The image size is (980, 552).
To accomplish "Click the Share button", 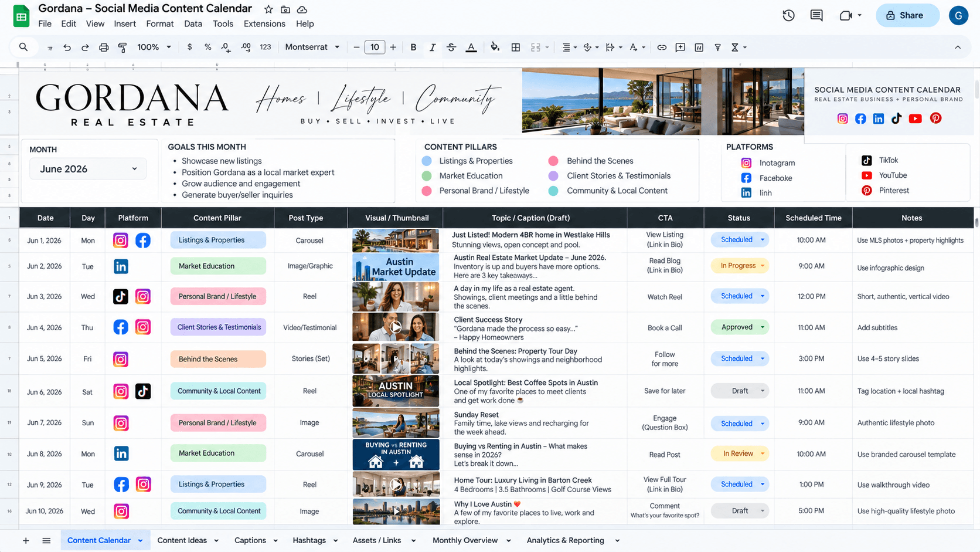I will pyautogui.click(x=907, y=15).
